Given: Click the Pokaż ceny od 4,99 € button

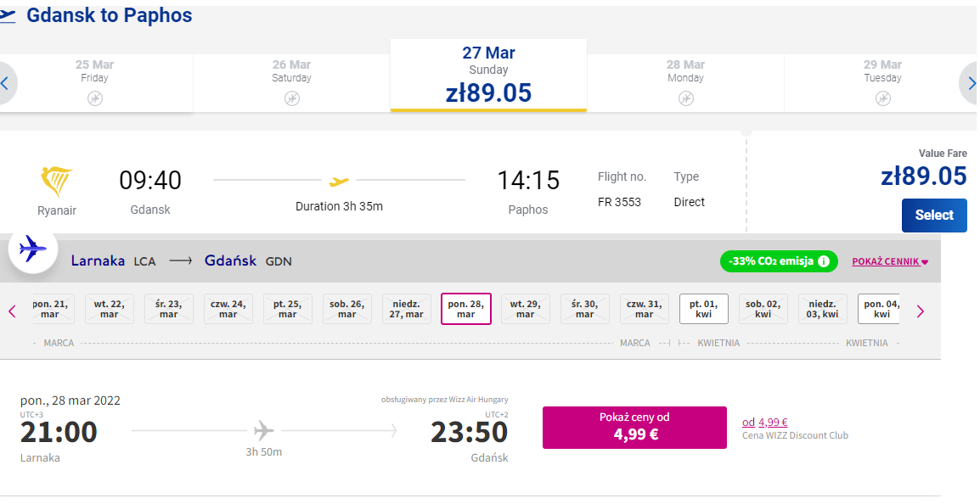Looking at the screenshot, I should pos(634,427).
